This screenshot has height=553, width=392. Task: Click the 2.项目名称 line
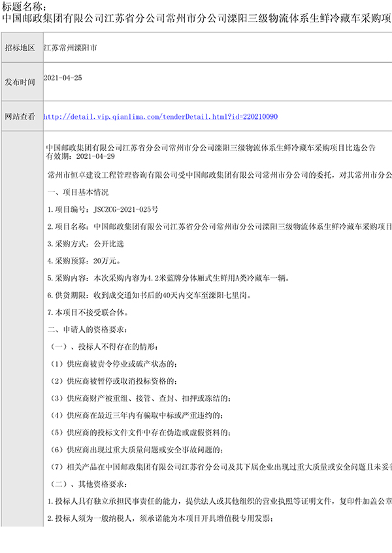(220, 227)
